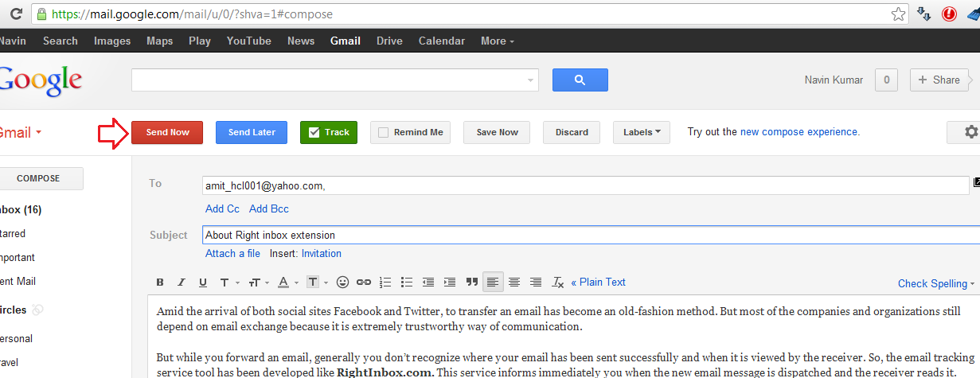This screenshot has width=980, height=378.
Task: Open YouTube in the Google bar
Action: point(249,41)
